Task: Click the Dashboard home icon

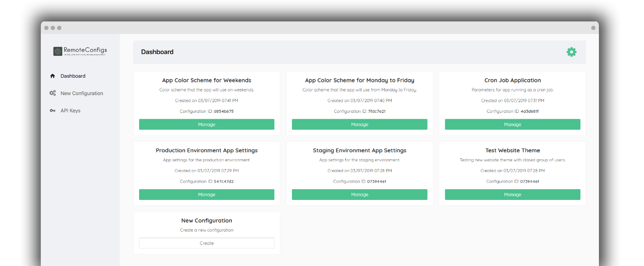Action: 52,76
